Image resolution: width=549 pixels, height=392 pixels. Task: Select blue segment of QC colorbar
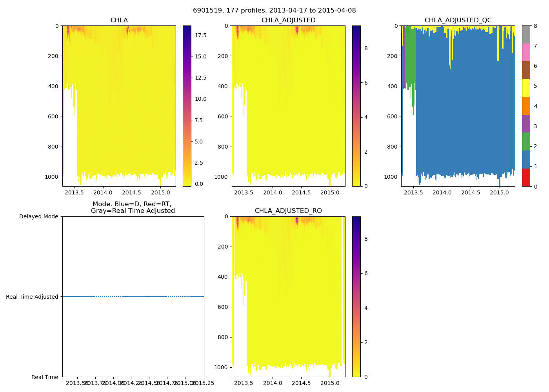526,160
